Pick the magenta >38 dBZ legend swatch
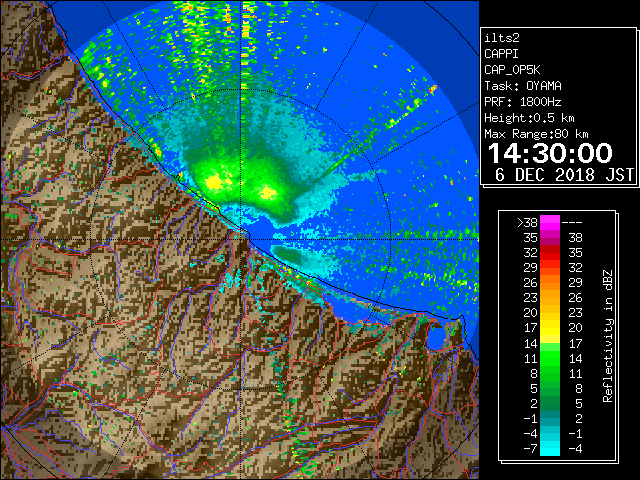The width and height of the screenshot is (640, 480). coord(550,223)
